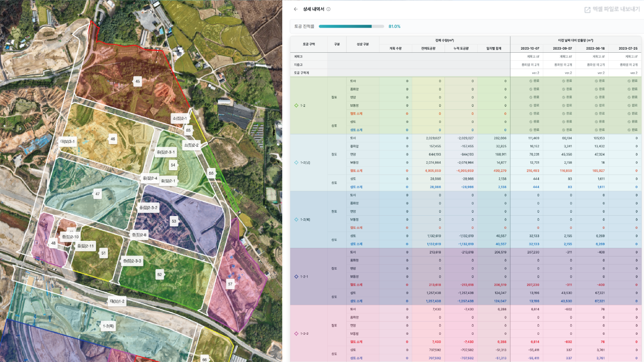
Task: Select map marker 48 on pink zone
Action: click(x=54, y=244)
